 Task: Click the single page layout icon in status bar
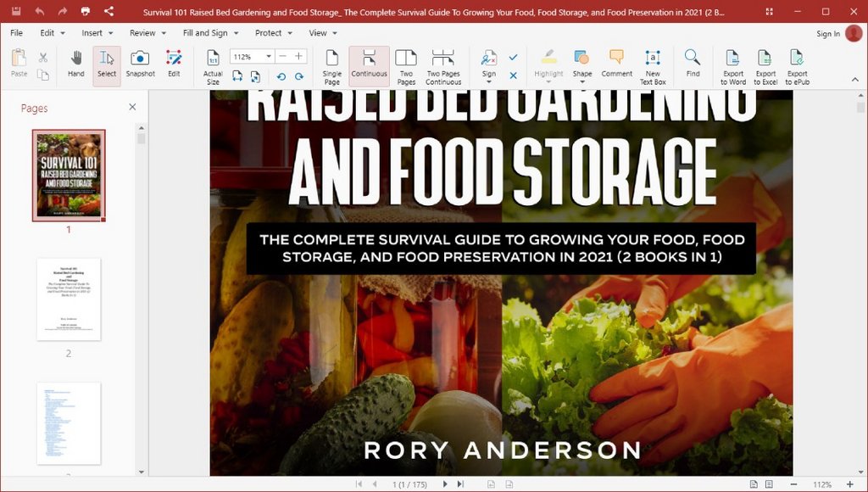coord(754,484)
